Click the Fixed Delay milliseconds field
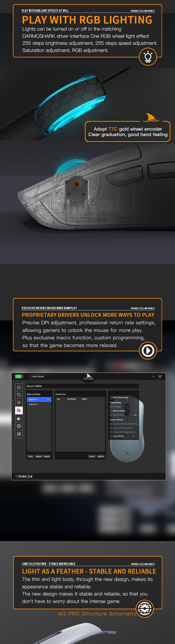 point(131,415)
